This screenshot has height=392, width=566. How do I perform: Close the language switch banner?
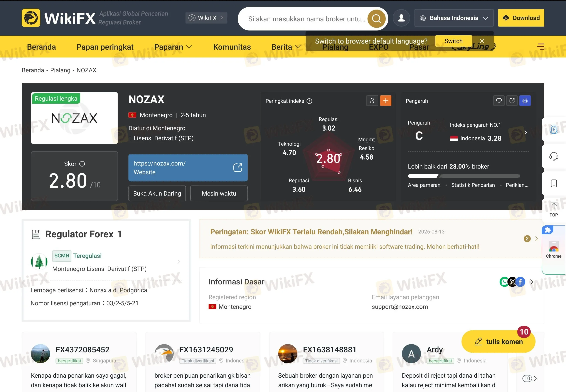click(482, 41)
